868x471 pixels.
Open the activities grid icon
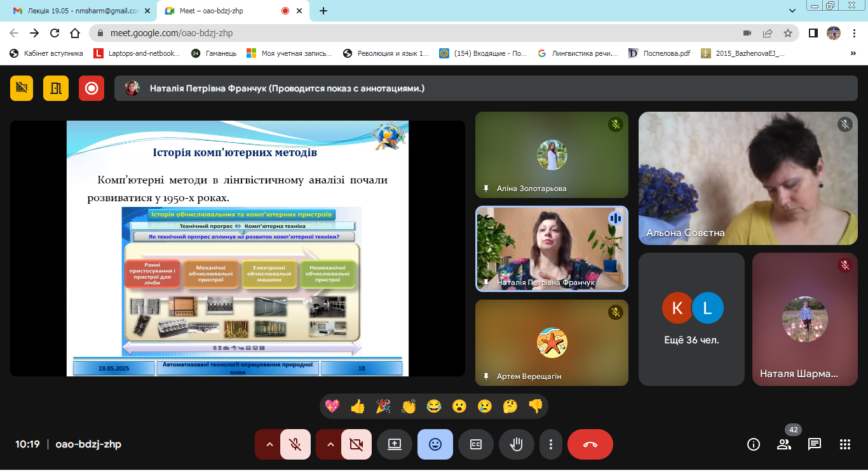tap(844, 444)
